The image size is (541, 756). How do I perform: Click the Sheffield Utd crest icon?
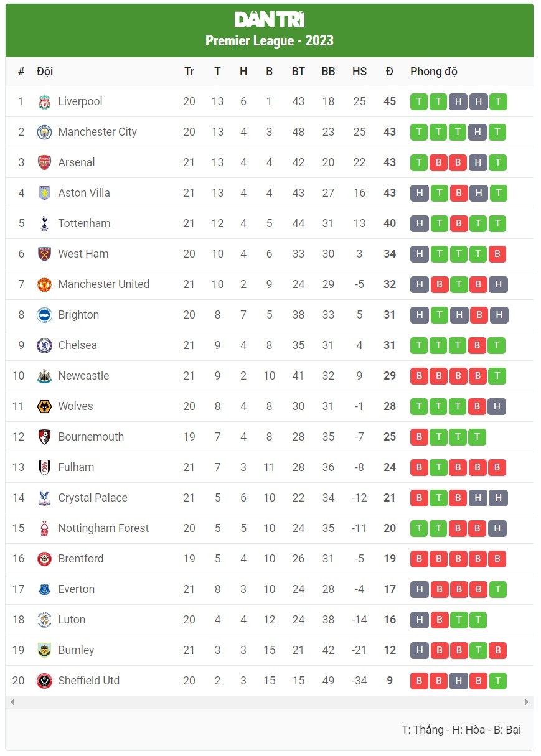pyautogui.click(x=44, y=681)
